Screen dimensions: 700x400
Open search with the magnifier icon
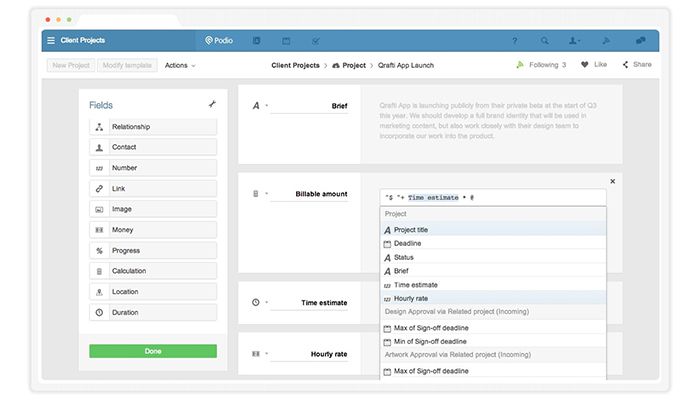pyautogui.click(x=545, y=41)
